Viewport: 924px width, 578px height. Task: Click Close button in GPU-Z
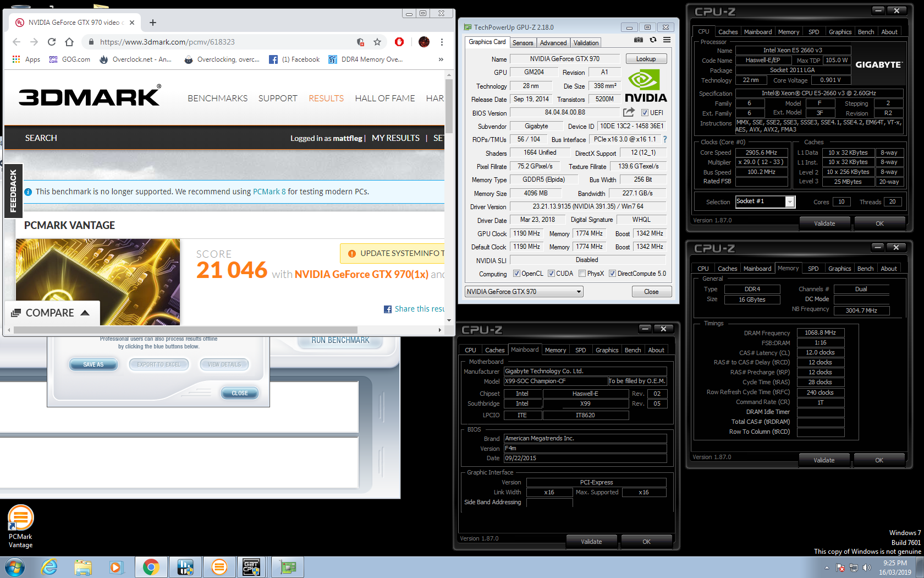pos(651,292)
